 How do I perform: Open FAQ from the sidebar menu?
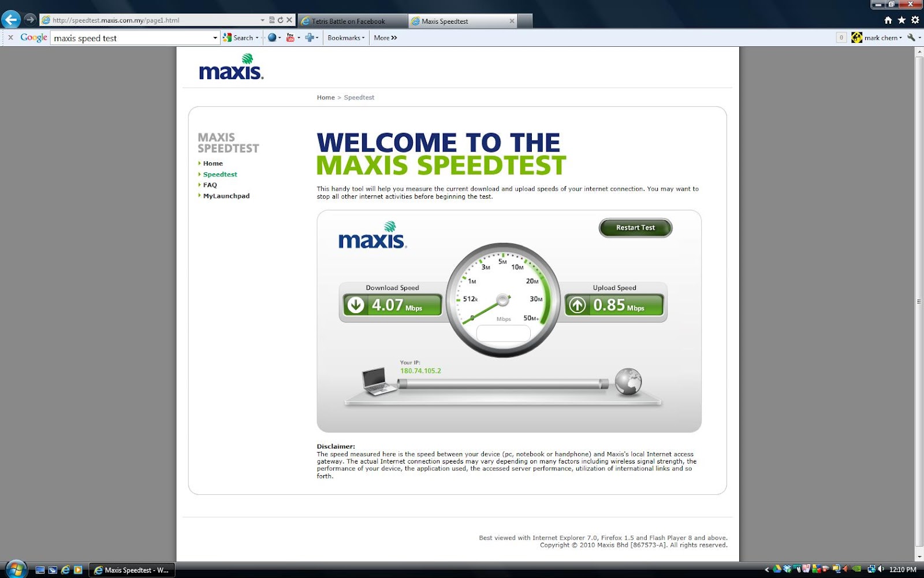[210, 185]
